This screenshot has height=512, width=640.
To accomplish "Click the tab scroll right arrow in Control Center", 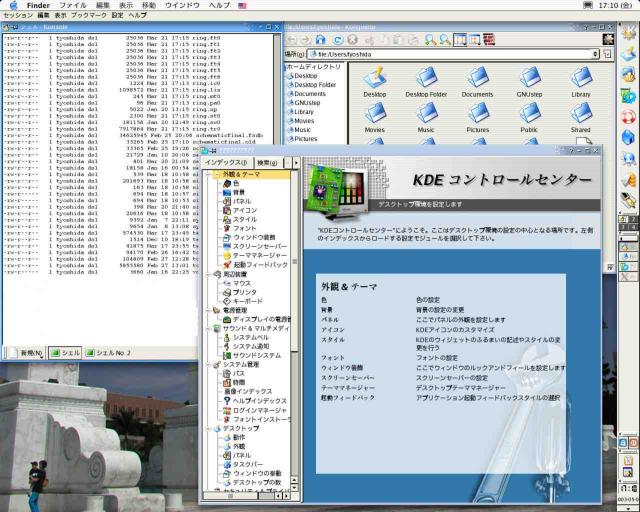I will [296, 163].
